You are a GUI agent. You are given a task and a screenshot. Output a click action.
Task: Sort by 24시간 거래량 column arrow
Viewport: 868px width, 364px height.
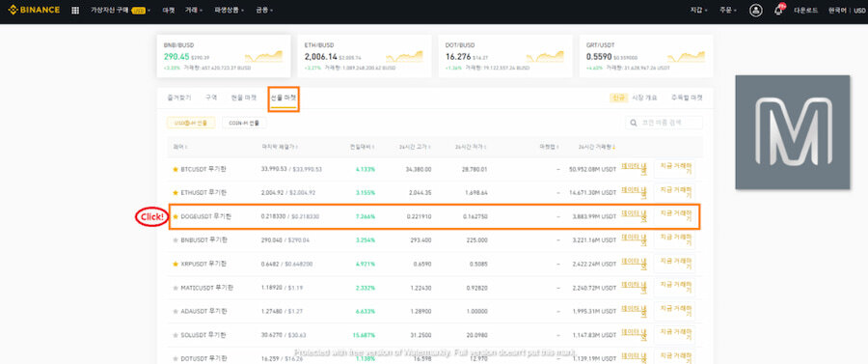click(x=614, y=148)
